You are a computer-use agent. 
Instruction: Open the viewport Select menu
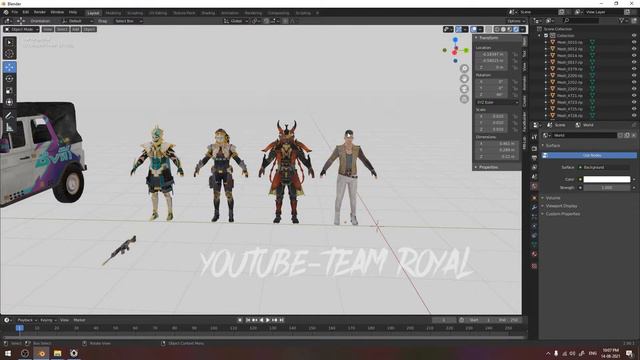point(62,29)
